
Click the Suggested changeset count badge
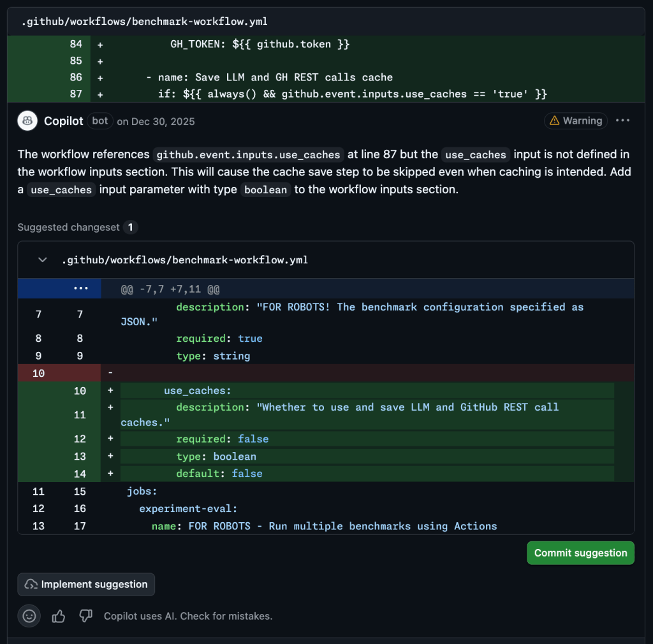click(x=132, y=227)
